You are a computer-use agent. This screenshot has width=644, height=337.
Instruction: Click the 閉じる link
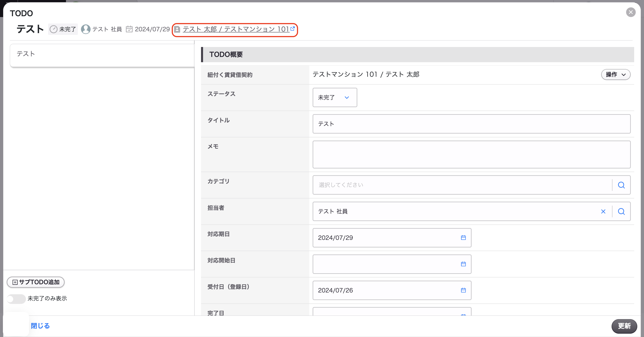point(40,326)
